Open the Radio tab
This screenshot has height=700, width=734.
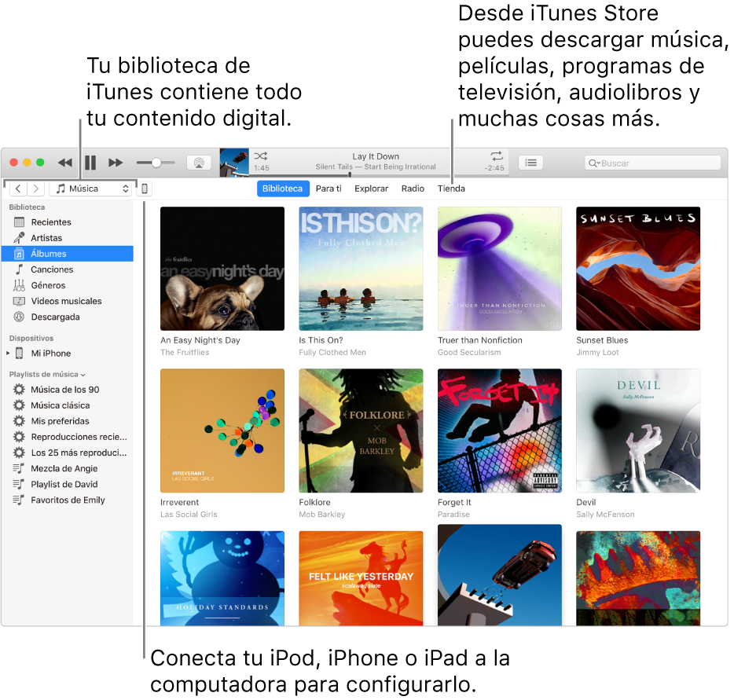(x=413, y=189)
